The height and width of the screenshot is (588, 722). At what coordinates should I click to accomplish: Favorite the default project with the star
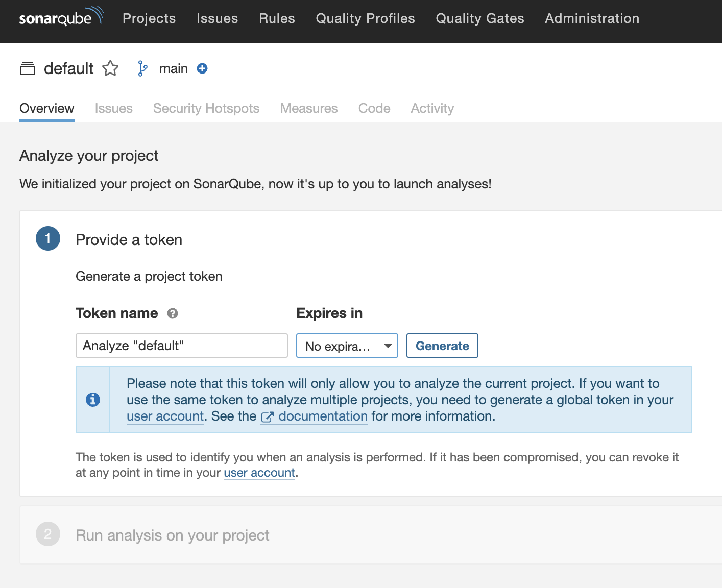[110, 68]
